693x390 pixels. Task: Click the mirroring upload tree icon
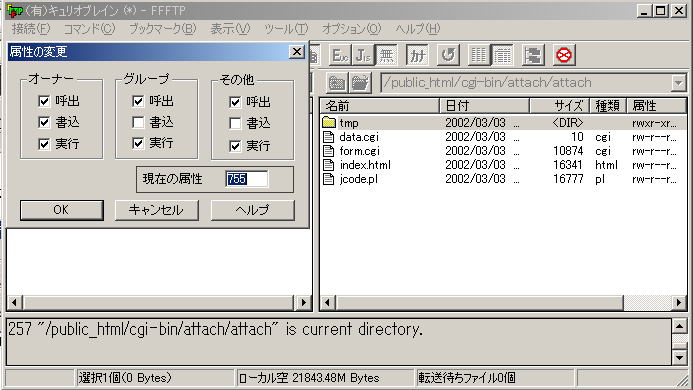coord(533,56)
